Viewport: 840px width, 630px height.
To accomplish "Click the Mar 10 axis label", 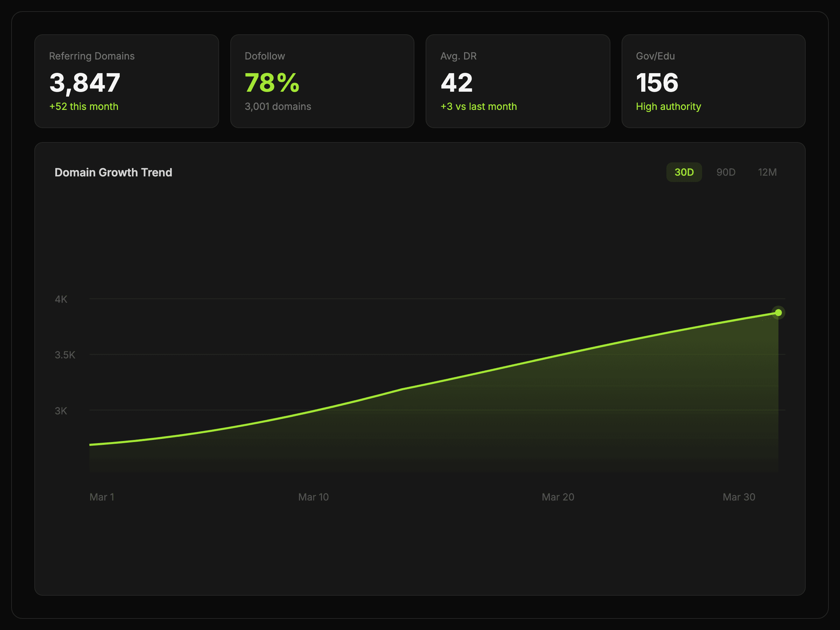I will [313, 497].
